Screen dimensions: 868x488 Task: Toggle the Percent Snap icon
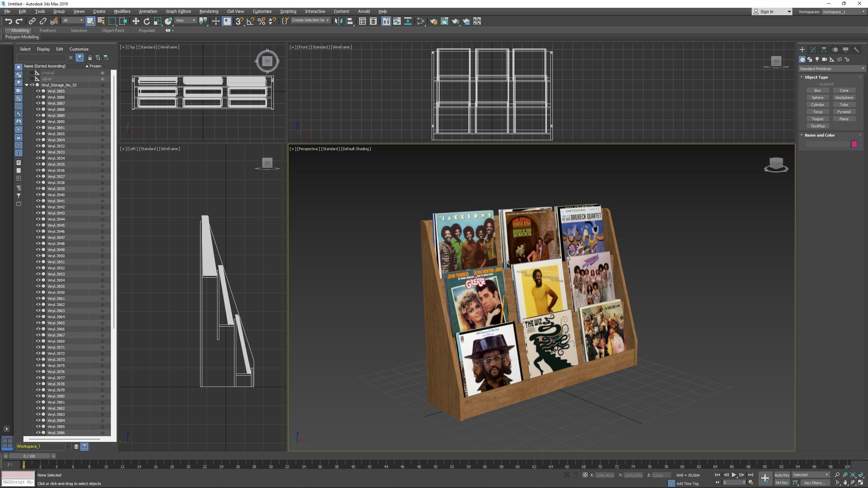(x=261, y=21)
